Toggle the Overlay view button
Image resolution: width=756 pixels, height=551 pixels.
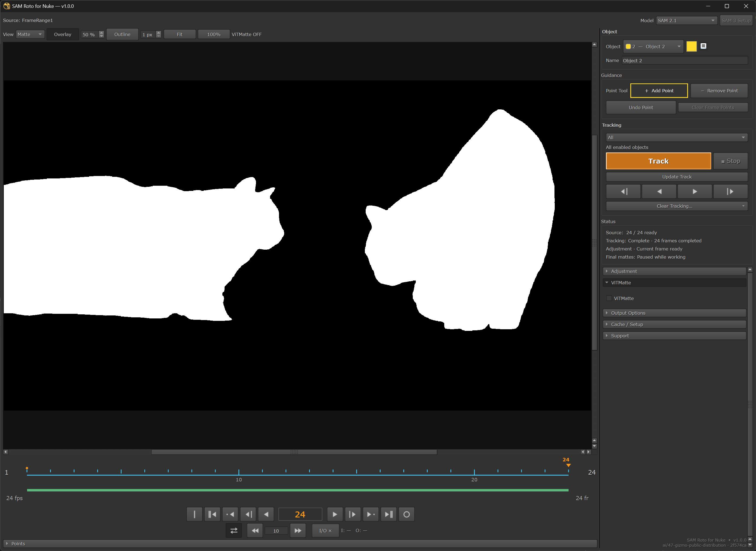click(x=63, y=34)
